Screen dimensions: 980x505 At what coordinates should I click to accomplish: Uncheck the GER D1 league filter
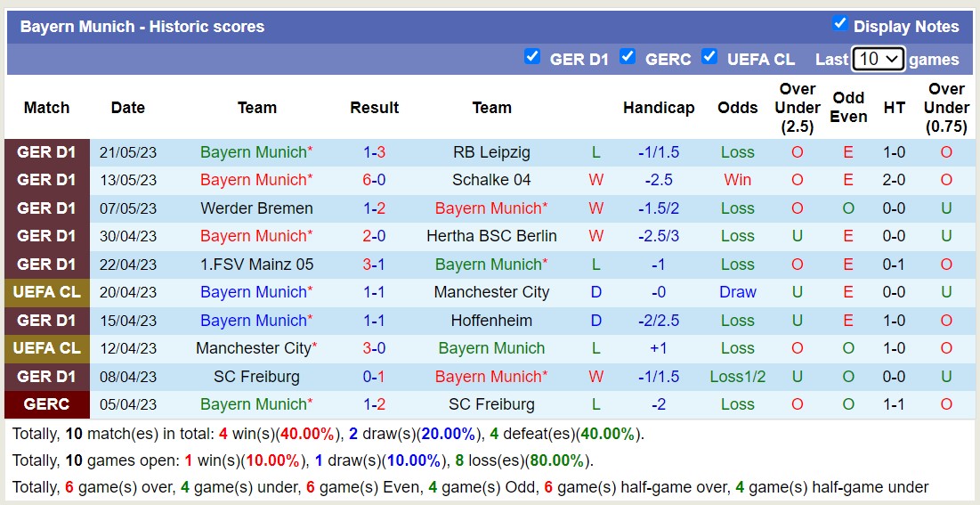tap(532, 56)
